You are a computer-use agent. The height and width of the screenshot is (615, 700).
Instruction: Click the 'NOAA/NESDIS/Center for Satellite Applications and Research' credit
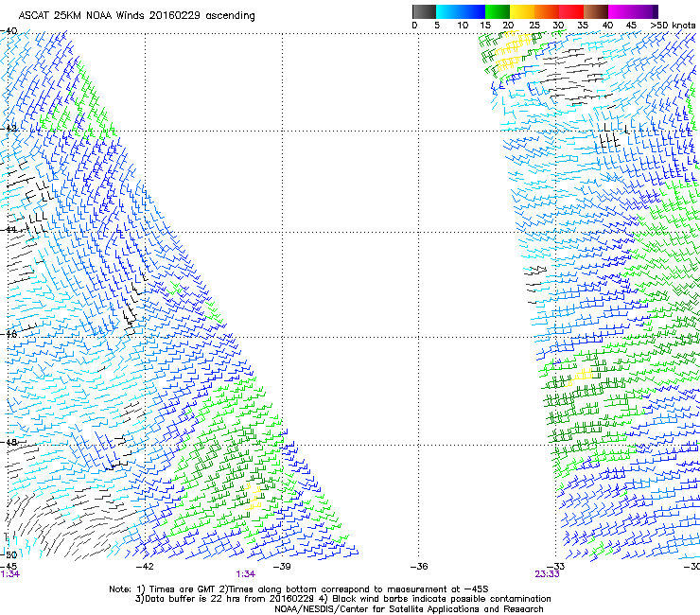(409, 609)
